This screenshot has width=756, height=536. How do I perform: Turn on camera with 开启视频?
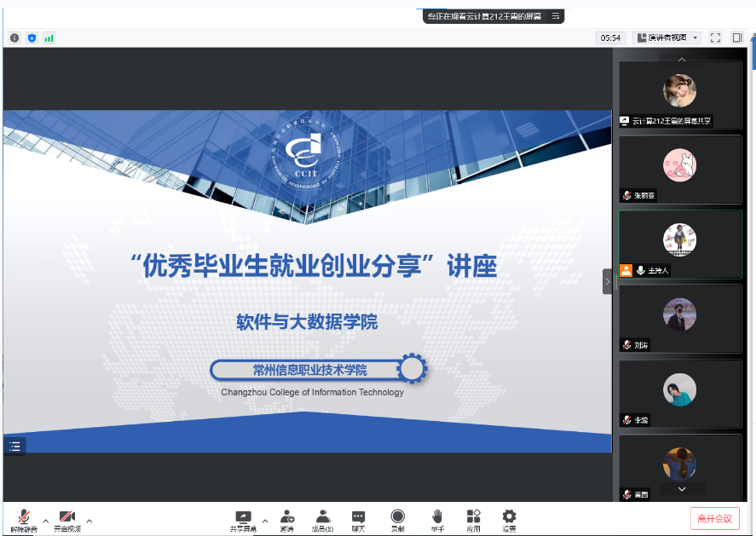pyautogui.click(x=67, y=521)
